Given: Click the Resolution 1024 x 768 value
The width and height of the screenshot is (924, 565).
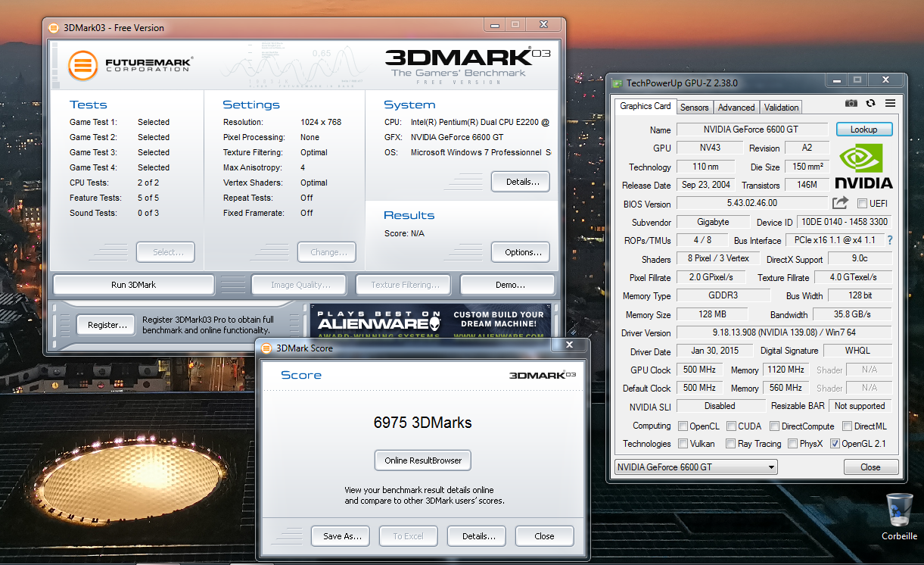Looking at the screenshot, I should (x=321, y=122).
